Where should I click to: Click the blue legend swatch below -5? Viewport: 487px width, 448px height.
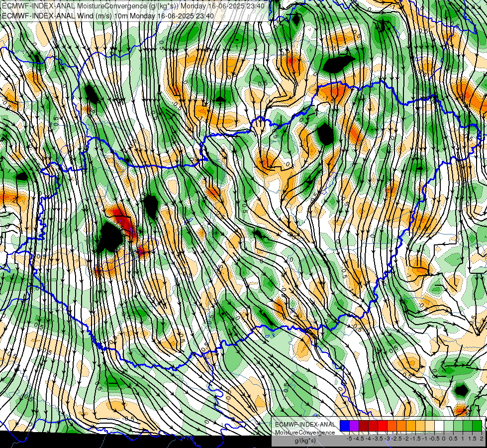point(345,426)
